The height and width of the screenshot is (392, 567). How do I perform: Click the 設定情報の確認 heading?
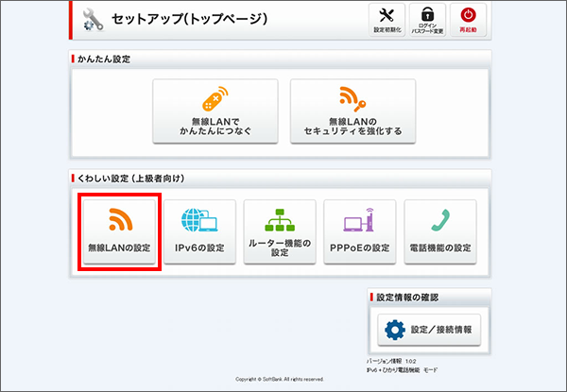407,298
